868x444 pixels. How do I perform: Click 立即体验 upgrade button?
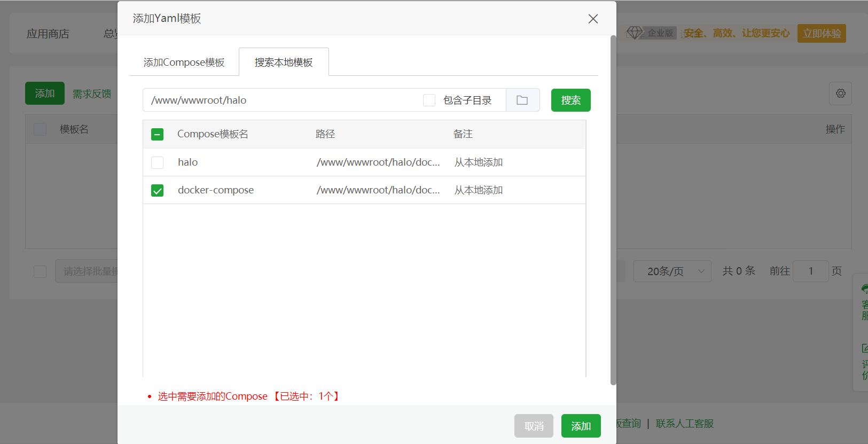(x=821, y=34)
